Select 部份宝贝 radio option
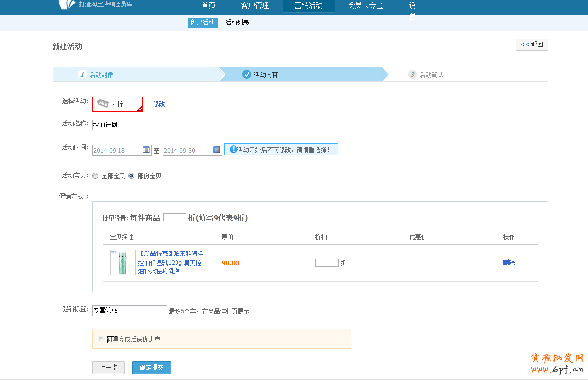Viewport: 588px width, 380px height. click(131, 176)
